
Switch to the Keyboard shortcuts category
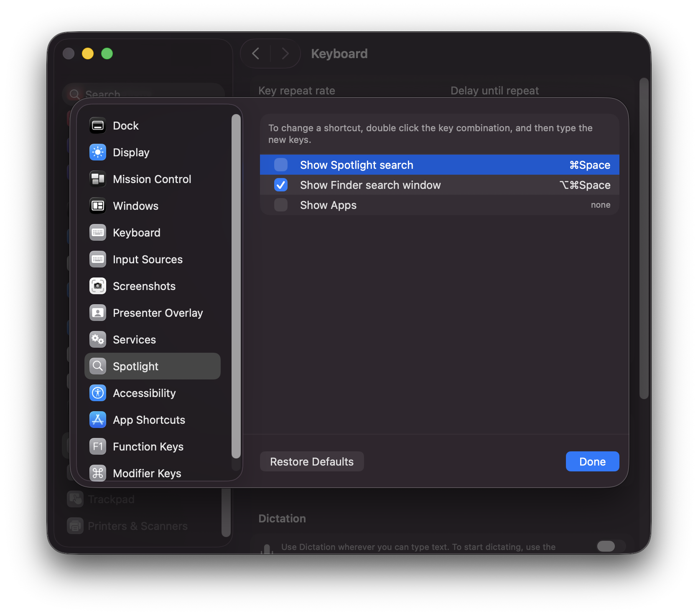pos(136,232)
